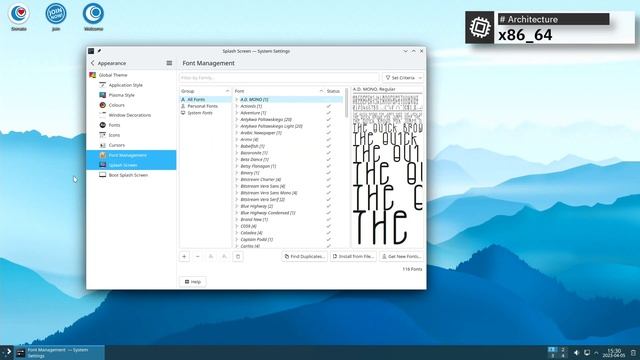Toggle status checkmark for Captain Podd
The image size is (640, 360).
coord(329,240)
